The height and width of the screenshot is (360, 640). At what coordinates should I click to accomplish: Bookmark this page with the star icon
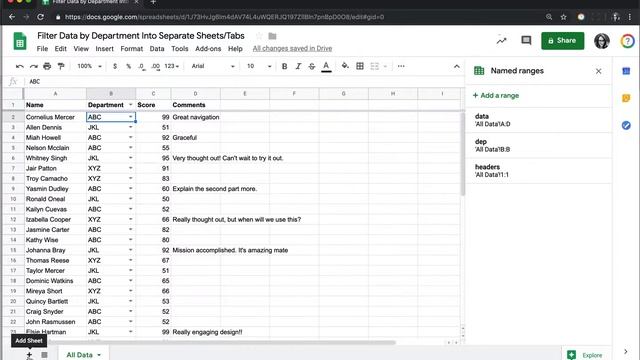563,17
